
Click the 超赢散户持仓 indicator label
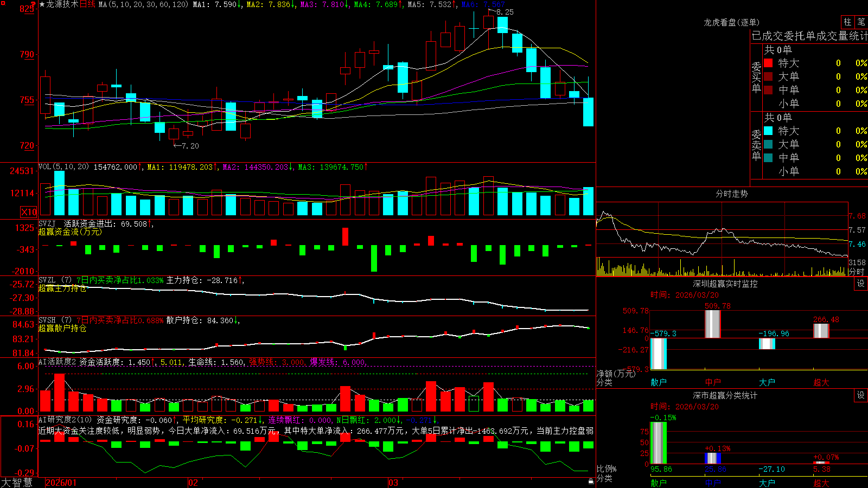tap(62, 328)
